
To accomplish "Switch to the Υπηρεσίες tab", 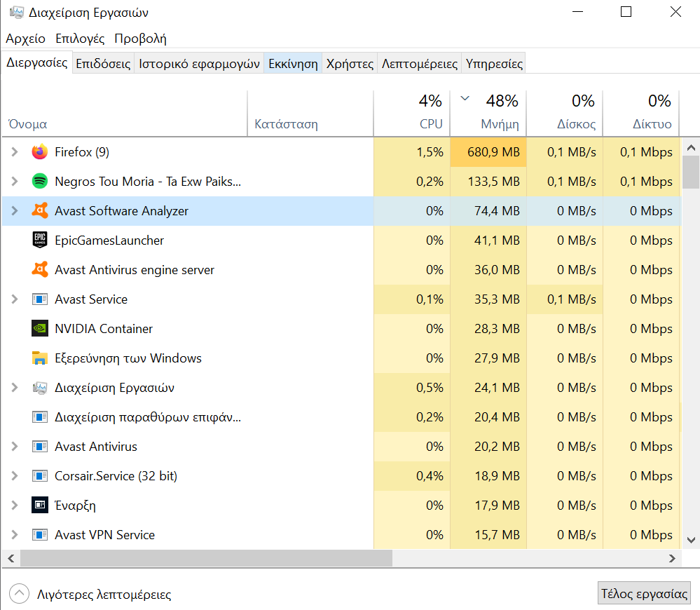I will pyautogui.click(x=494, y=63).
